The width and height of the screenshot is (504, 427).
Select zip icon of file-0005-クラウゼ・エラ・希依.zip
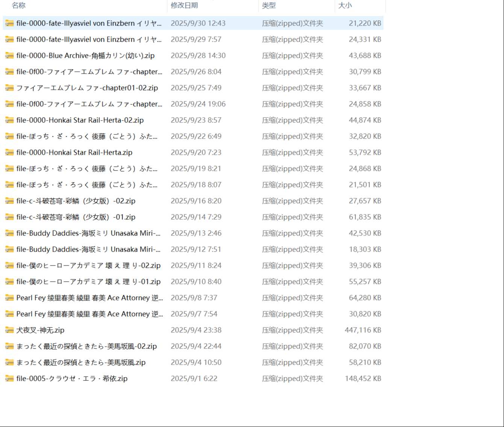tap(9, 379)
